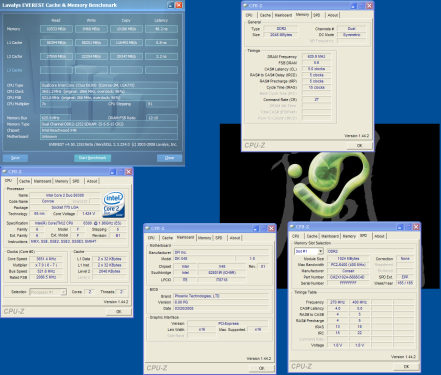Click the Core Voltage value in CPU-Z
Image resolution: width=441 pixels, height=375 pixels.
[88, 214]
